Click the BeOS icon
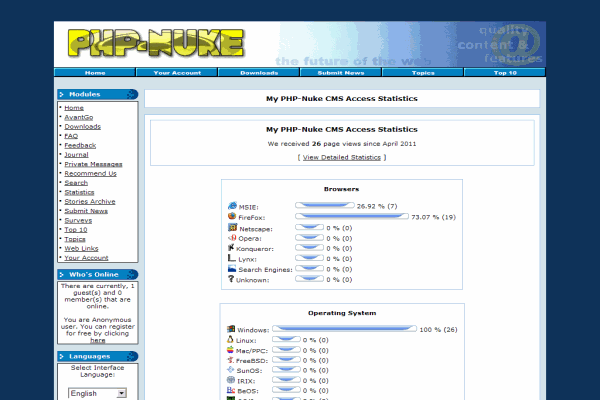The width and height of the screenshot is (600, 400). click(231, 390)
